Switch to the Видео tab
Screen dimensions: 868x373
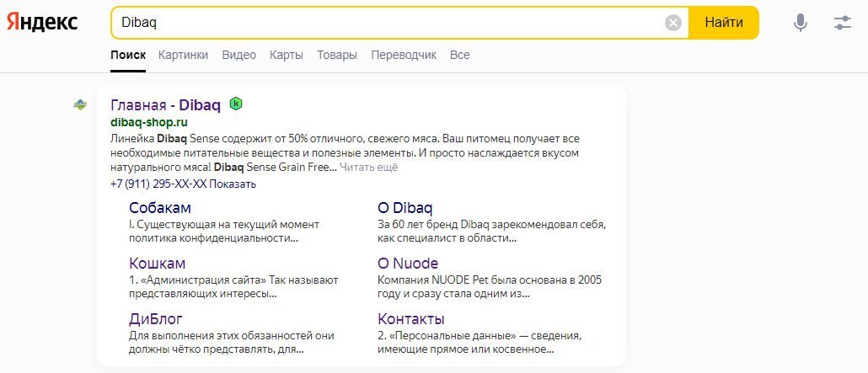239,55
